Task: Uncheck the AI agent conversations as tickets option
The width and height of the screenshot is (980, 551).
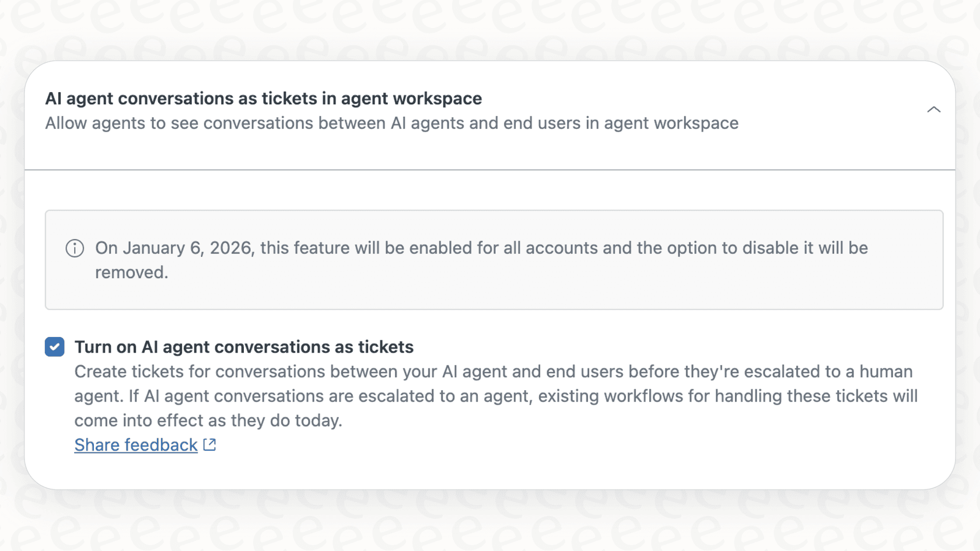Action: click(x=54, y=347)
